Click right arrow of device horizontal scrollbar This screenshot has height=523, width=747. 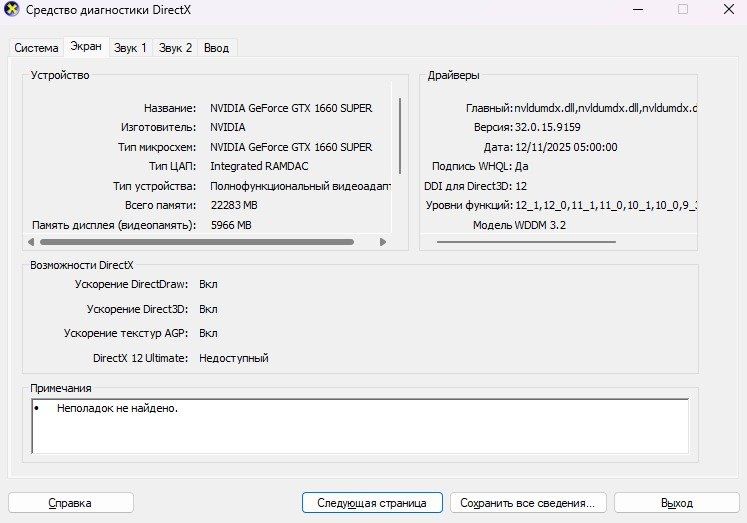pyautogui.click(x=383, y=242)
